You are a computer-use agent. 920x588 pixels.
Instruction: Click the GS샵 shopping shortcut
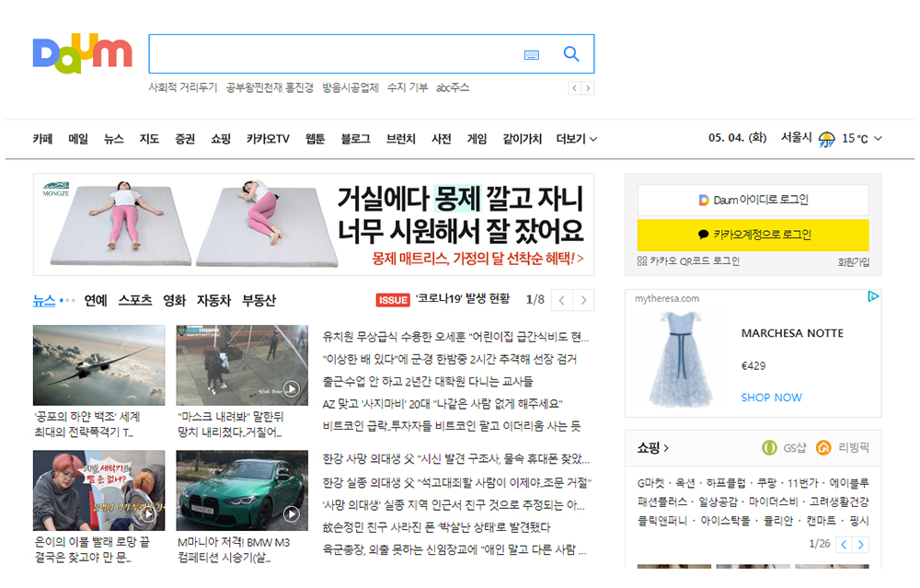(x=784, y=448)
